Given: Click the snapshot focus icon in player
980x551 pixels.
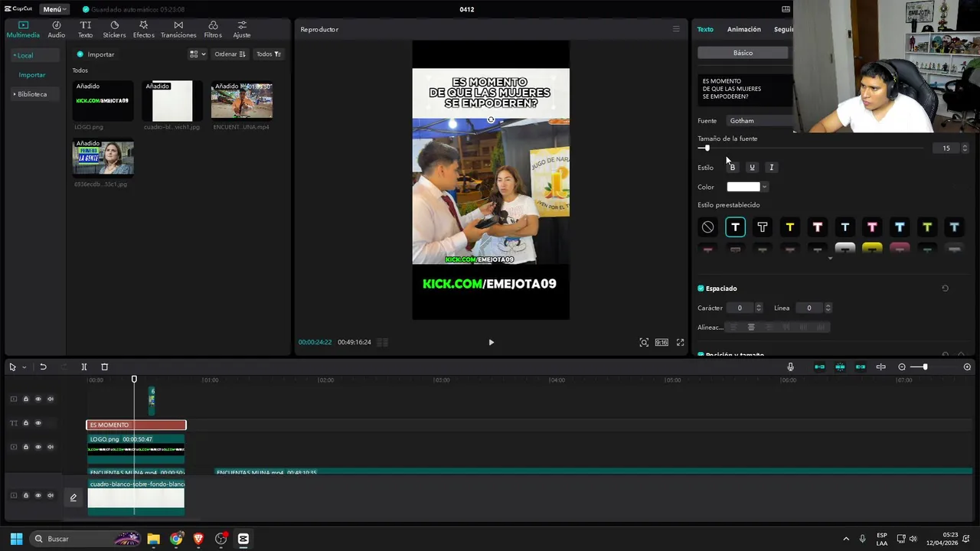Looking at the screenshot, I should [x=644, y=342].
